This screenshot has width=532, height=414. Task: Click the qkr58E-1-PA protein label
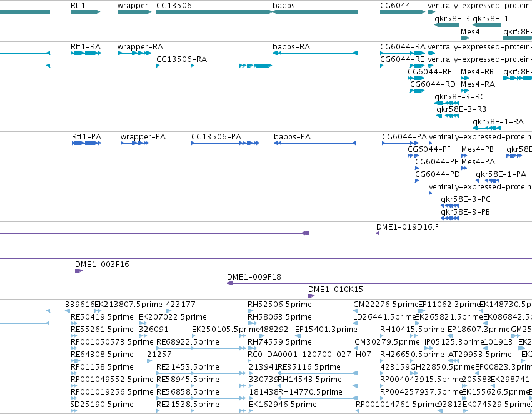[501, 174]
